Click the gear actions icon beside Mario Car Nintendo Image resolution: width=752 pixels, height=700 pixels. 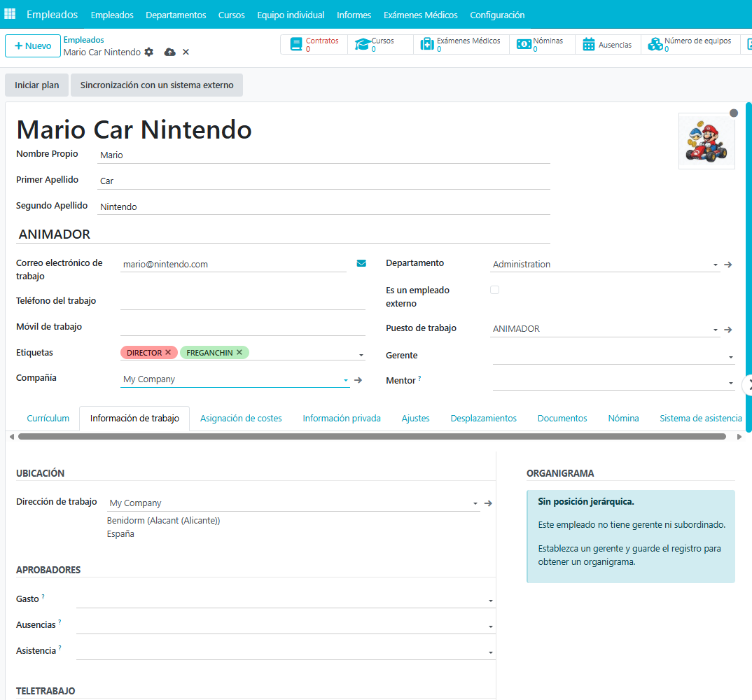tap(149, 52)
